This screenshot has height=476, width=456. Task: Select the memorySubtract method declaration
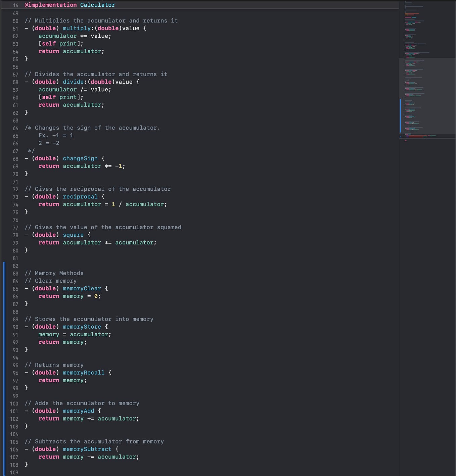pos(87,449)
